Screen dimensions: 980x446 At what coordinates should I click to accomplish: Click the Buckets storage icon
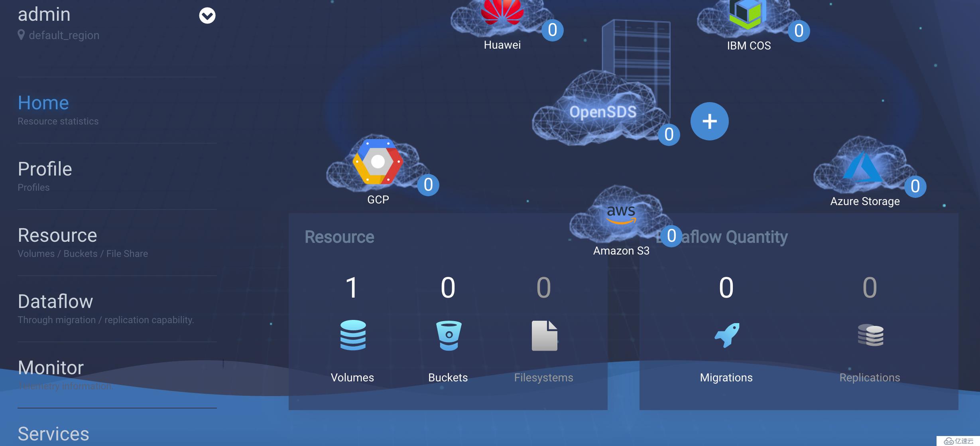click(448, 335)
